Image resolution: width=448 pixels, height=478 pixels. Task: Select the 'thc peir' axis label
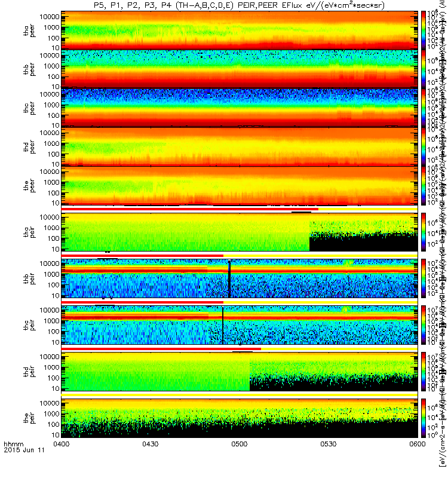point(29,325)
